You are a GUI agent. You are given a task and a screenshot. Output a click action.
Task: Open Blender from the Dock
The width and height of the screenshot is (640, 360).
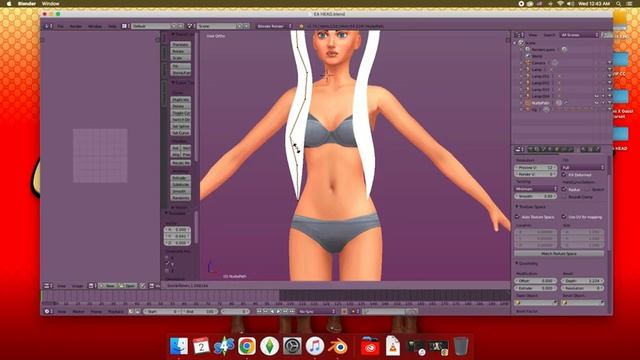click(x=338, y=347)
